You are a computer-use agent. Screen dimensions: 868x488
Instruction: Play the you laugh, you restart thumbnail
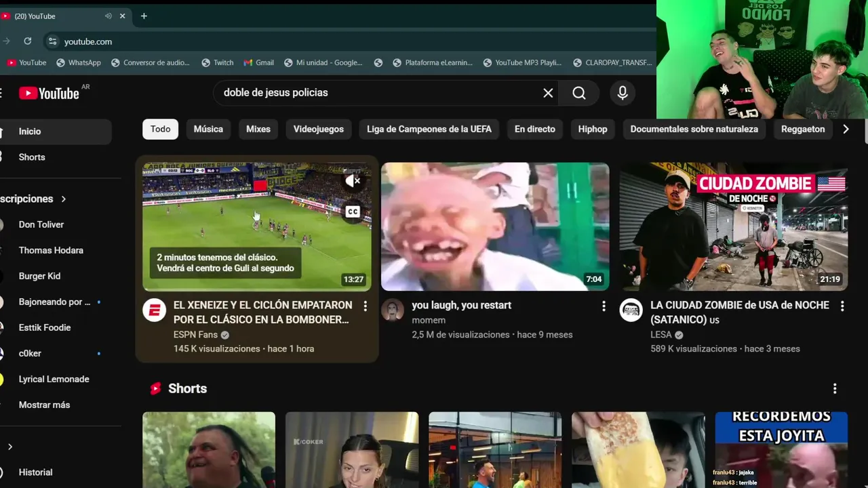[495, 226]
